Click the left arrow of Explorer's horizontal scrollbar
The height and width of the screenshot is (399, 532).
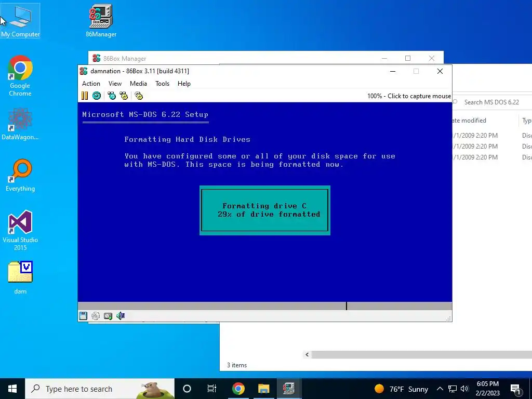(x=307, y=354)
